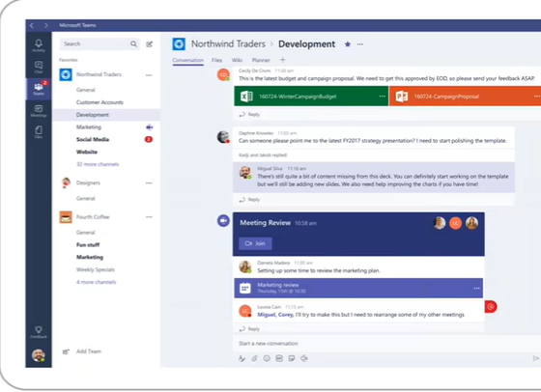Screen dimensions: 541x392
Task: Click the red badge beside Social Media
Action: [149, 139]
